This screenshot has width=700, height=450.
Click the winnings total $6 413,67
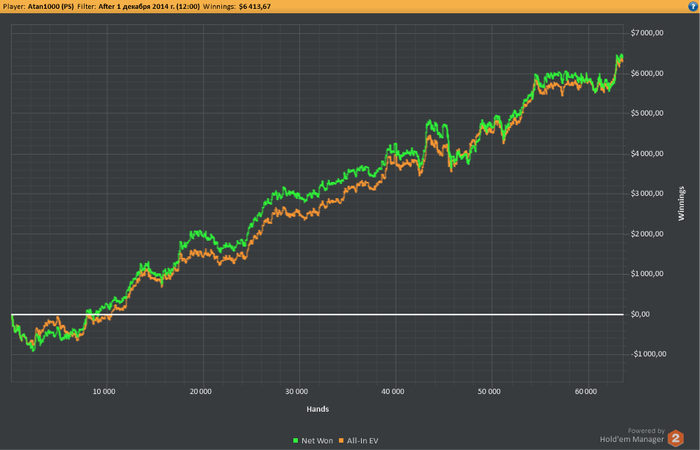click(255, 7)
